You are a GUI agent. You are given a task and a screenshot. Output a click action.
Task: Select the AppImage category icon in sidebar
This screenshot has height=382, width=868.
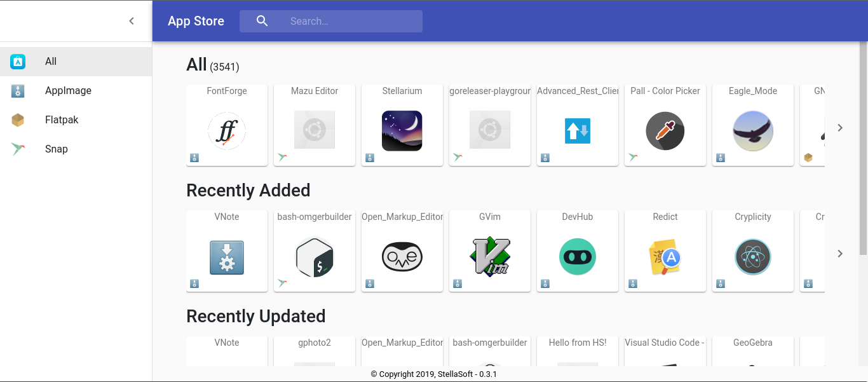coord(17,90)
